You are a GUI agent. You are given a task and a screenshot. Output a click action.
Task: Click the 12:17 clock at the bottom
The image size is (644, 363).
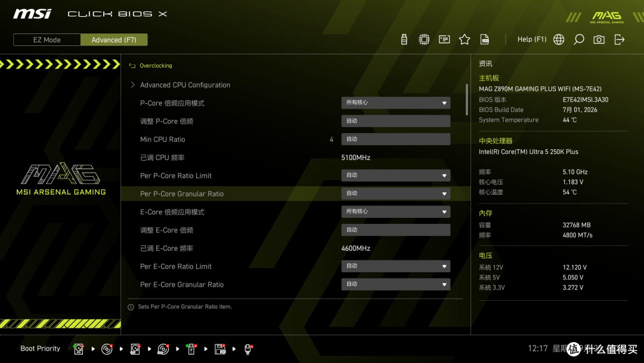pos(538,349)
